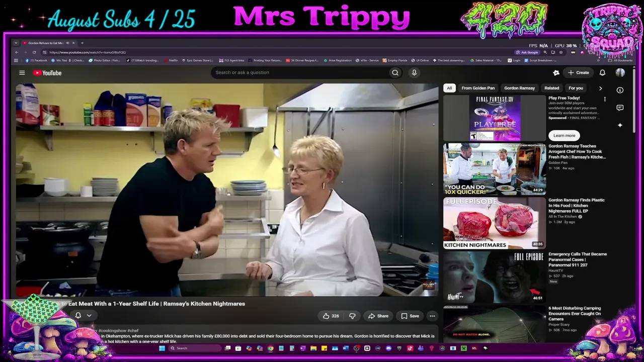Mute the tab via its speaker icon
The image size is (644, 362).
coord(68,43)
